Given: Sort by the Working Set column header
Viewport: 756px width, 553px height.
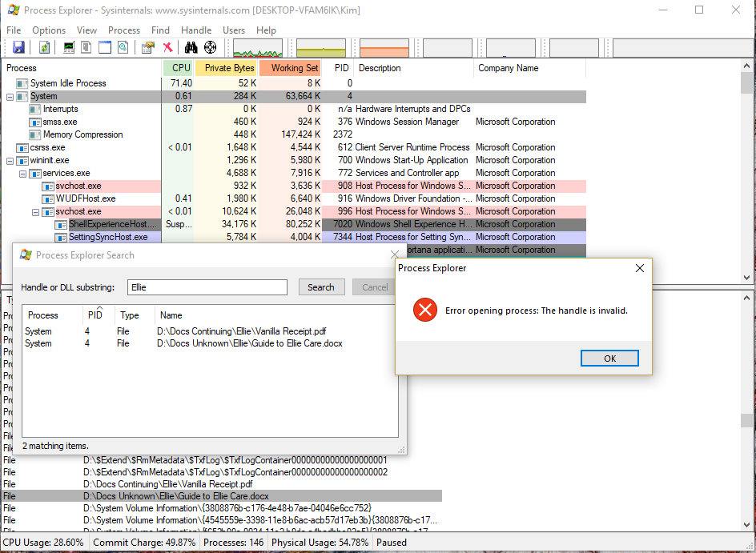Looking at the screenshot, I should 290,68.
